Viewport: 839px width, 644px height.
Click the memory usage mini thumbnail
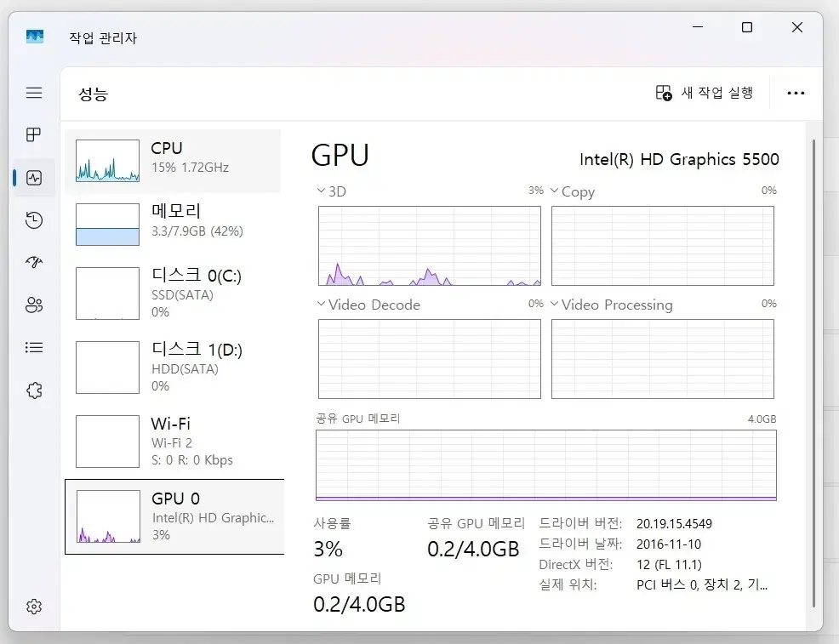(x=107, y=225)
